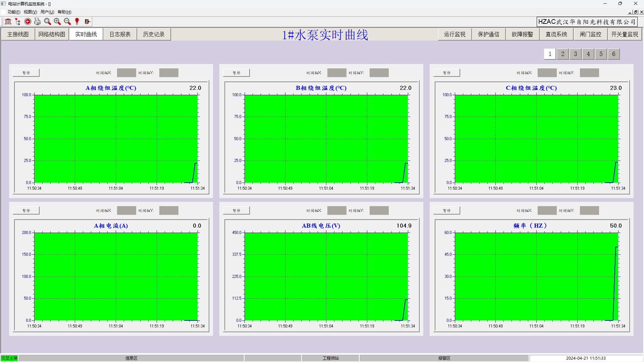This screenshot has width=644, height=362.
Task: Pause the 频率 (HZ) chart
Action: pos(446,210)
